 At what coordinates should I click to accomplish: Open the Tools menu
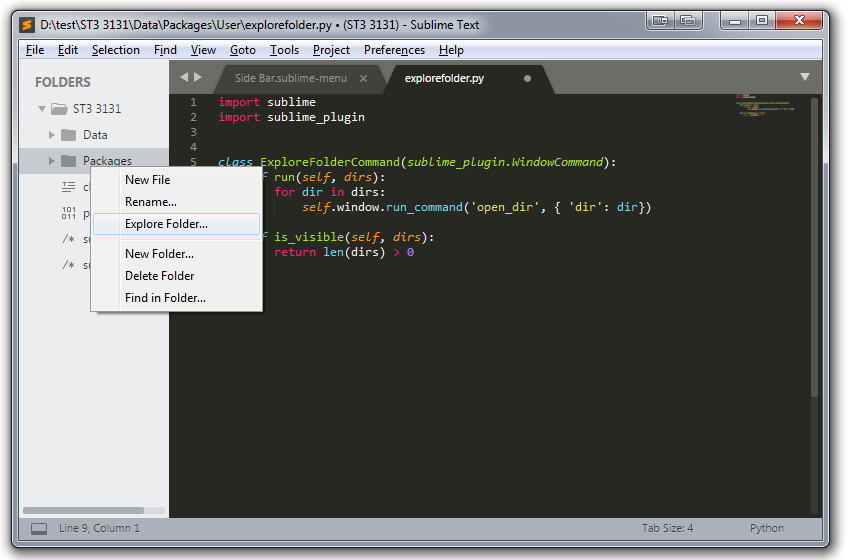pos(284,50)
